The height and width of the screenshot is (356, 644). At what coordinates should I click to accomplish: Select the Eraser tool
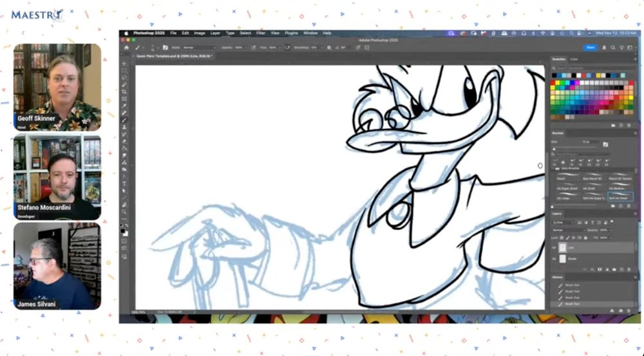[x=124, y=141]
